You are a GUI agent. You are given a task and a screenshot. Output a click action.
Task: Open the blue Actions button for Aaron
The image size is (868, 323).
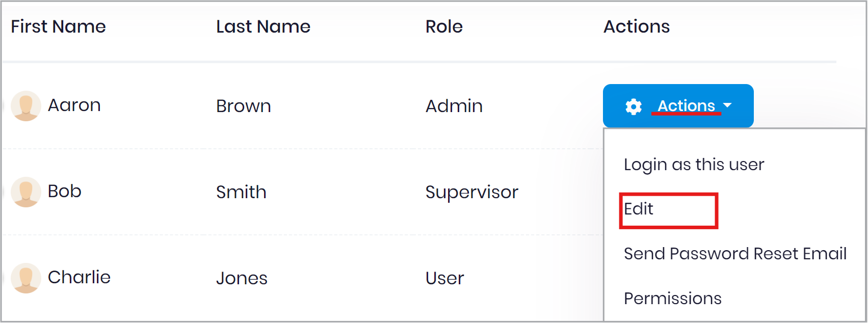tap(678, 106)
